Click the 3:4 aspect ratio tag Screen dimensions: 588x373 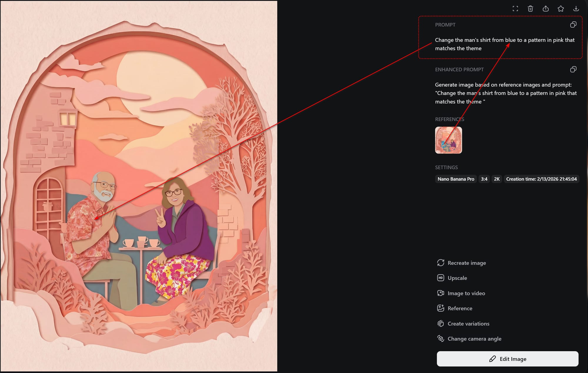(484, 179)
